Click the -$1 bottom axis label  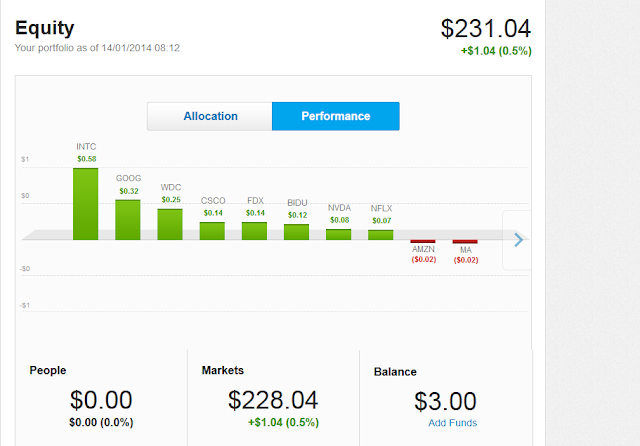click(x=25, y=305)
